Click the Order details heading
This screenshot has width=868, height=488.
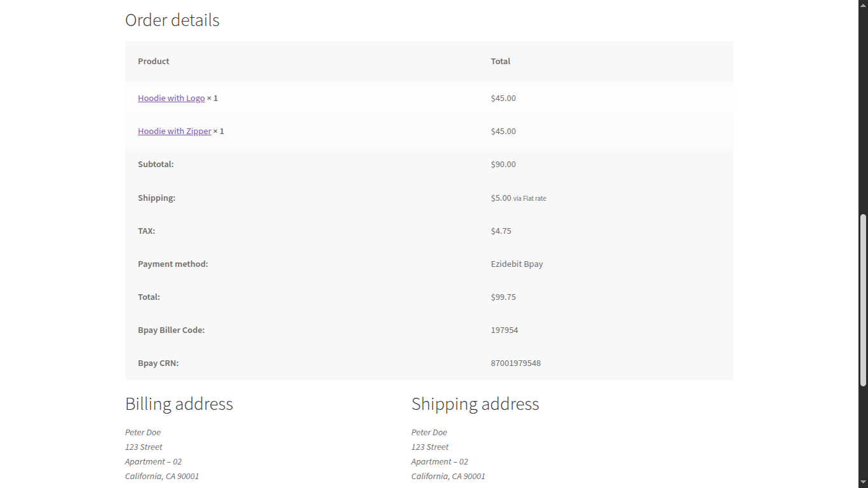(172, 20)
